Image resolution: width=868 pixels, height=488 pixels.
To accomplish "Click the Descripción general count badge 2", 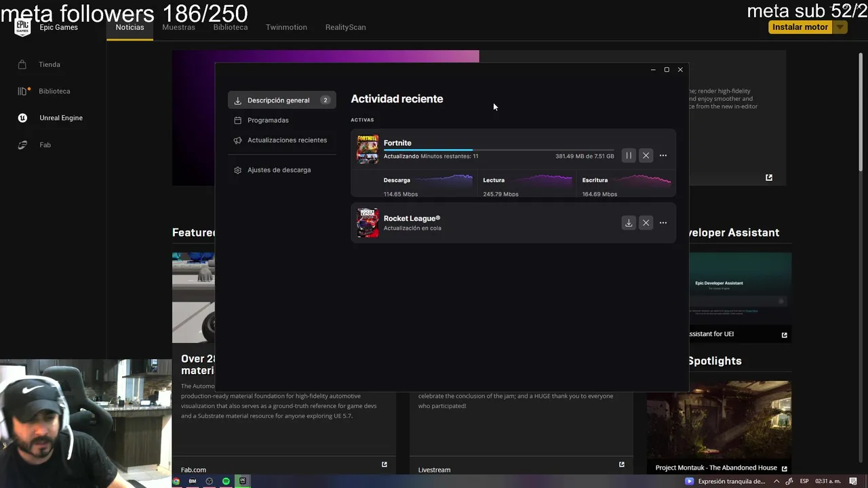I will pos(325,100).
